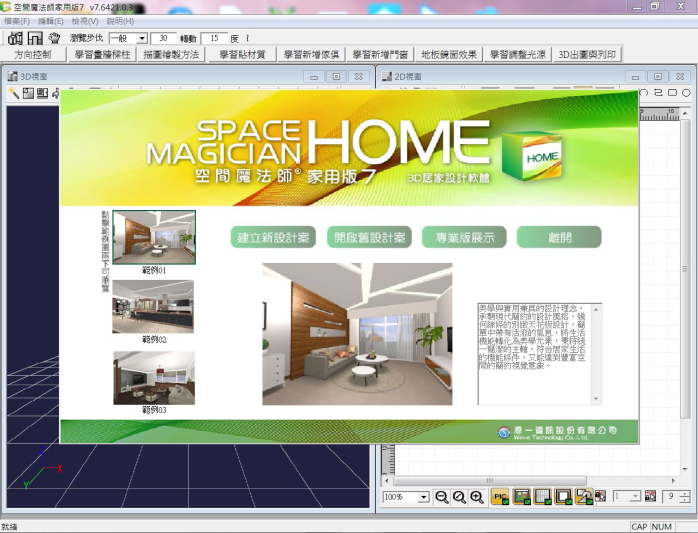Click the magic wand tool in 3D視窗 toolbar
This screenshot has height=533, width=698.
coord(14,93)
